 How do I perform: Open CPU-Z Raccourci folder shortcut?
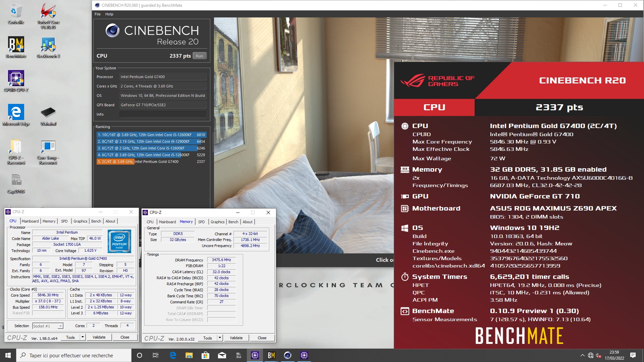click(x=16, y=152)
